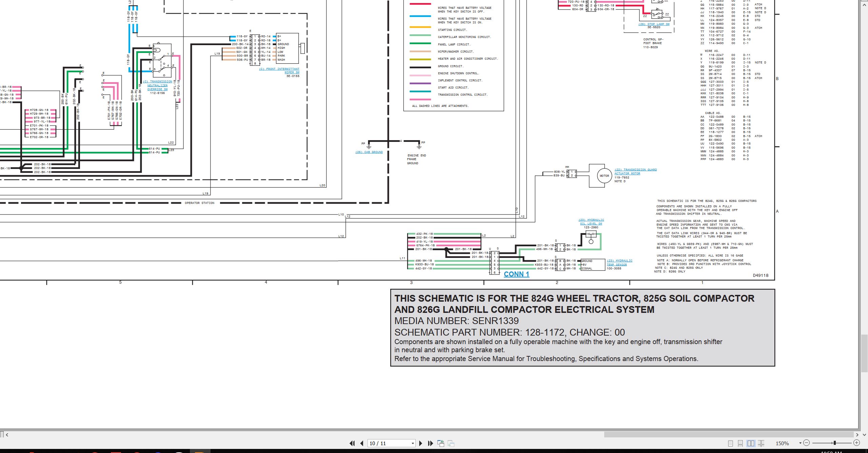The width and height of the screenshot is (868, 453).
Task: Click the 'UNLESS OTHERWISE SPECIFIED' wire gage note
Action: point(700,256)
